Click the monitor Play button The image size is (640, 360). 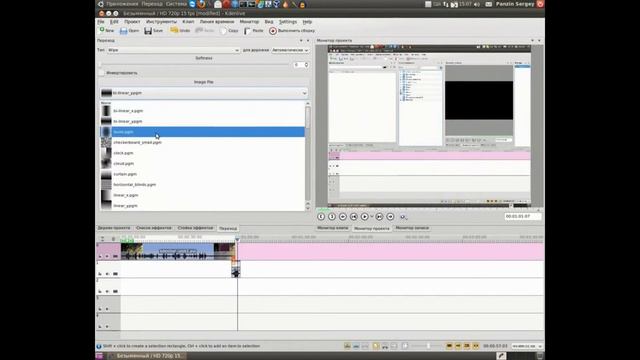click(364, 217)
